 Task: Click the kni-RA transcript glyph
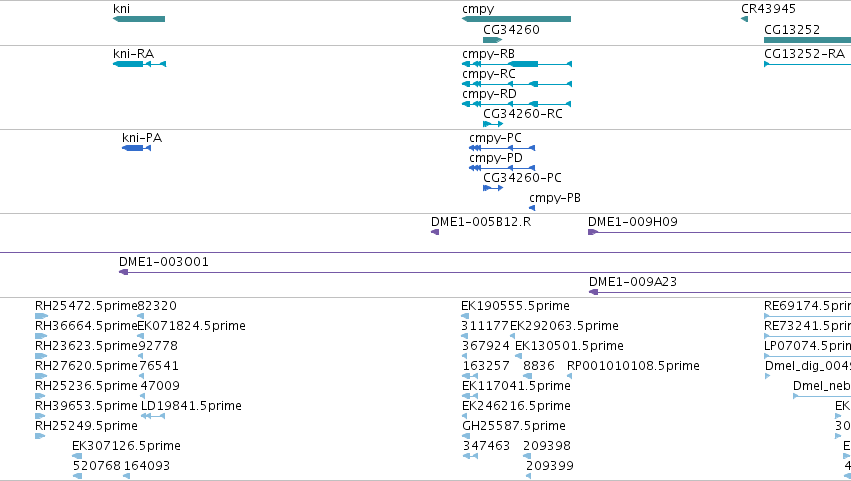(x=139, y=64)
